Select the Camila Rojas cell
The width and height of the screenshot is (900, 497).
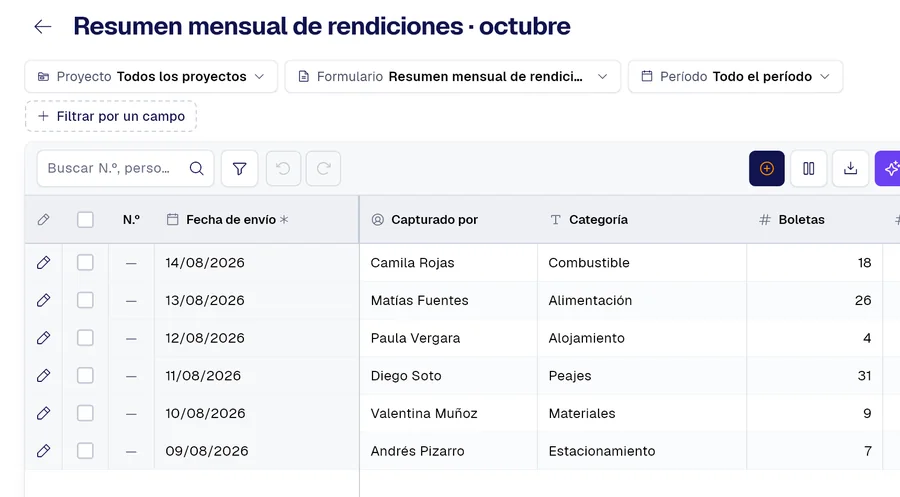[x=449, y=263]
